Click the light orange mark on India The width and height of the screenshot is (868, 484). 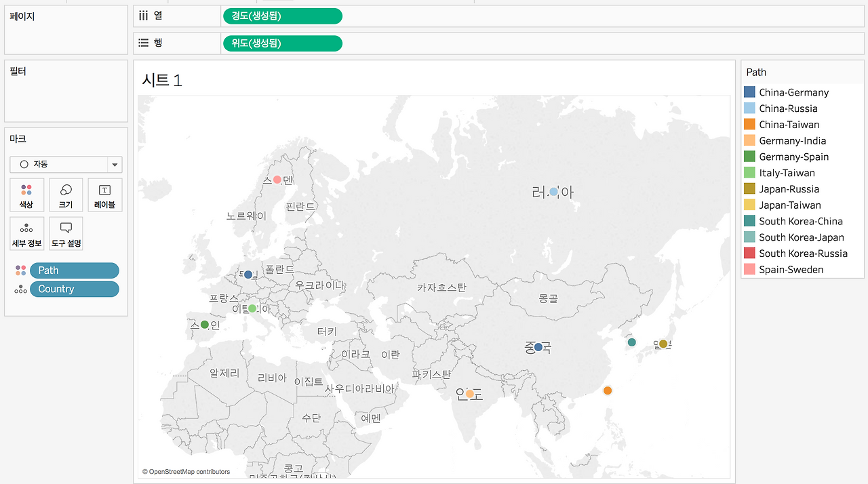[469, 394]
